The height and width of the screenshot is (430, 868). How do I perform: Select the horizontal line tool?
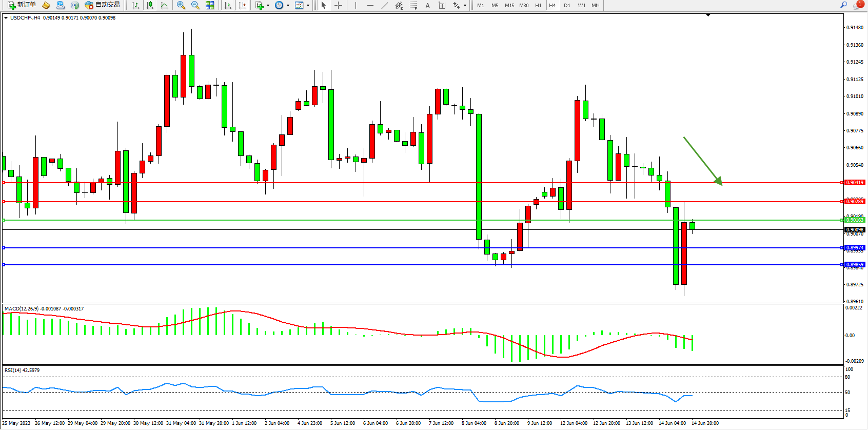[x=370, y=5]
